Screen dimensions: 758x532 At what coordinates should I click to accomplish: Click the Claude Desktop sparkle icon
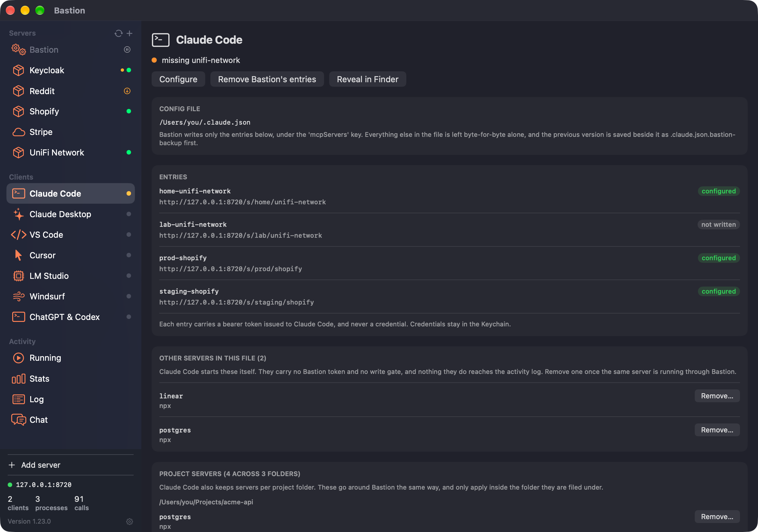point(19,214)
